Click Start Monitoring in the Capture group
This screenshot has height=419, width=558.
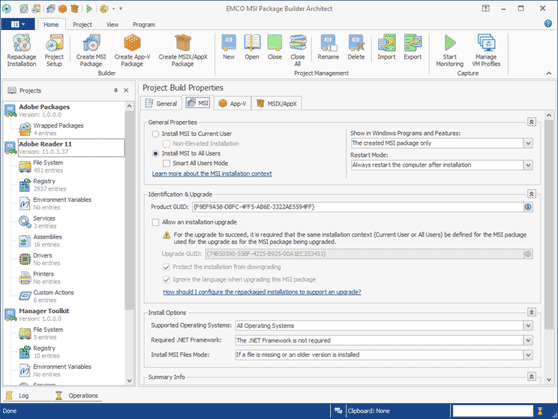450,51
